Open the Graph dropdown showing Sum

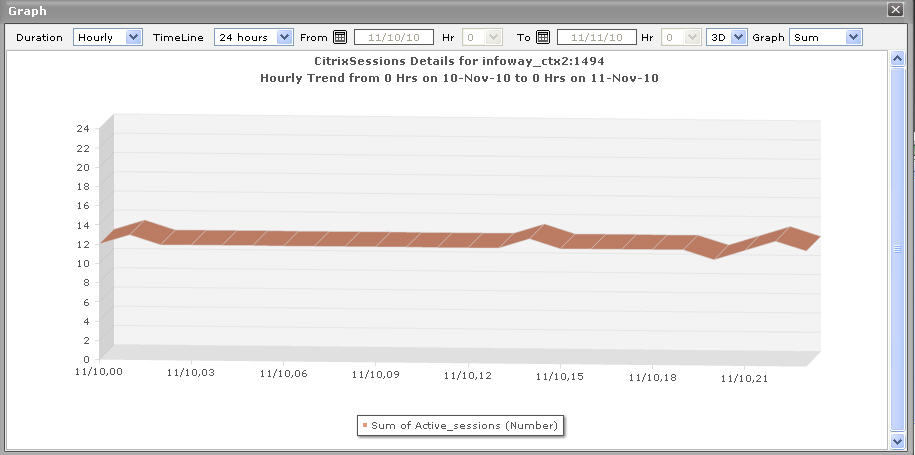[826, 37]
